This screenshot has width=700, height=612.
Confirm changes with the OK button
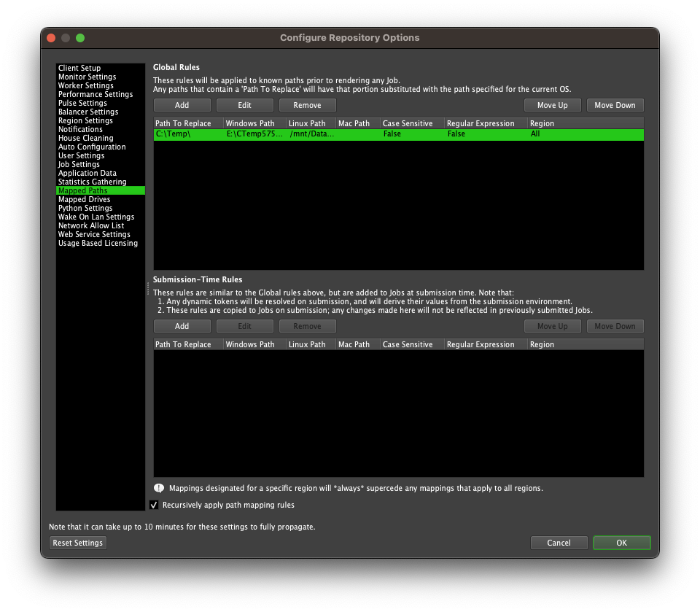point(621,542)
